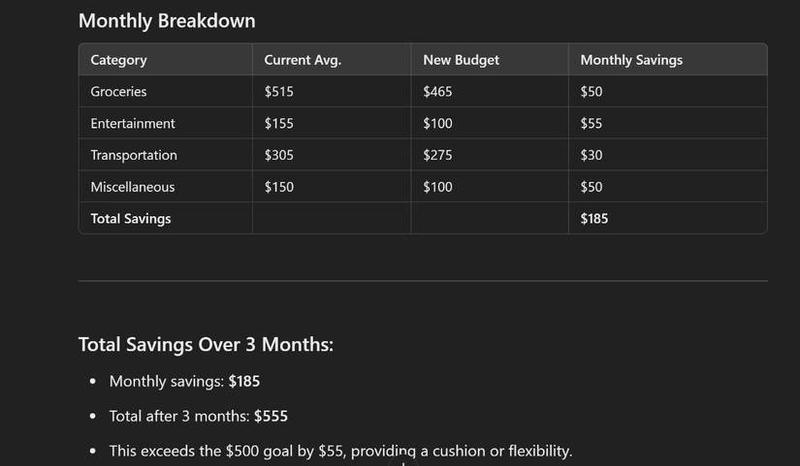Select the Groceries row label
Viewport: 800px width, 466px height.
point(119,92)
